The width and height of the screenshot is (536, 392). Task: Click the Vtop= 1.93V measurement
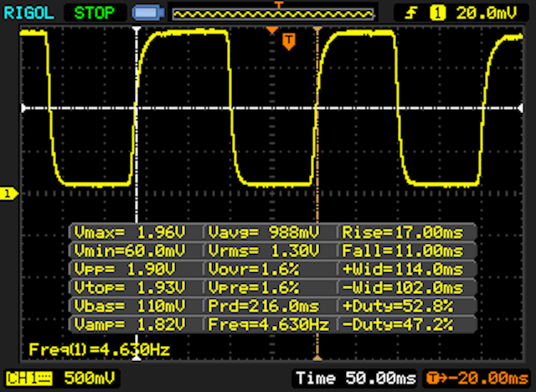(x=130, y=288)
